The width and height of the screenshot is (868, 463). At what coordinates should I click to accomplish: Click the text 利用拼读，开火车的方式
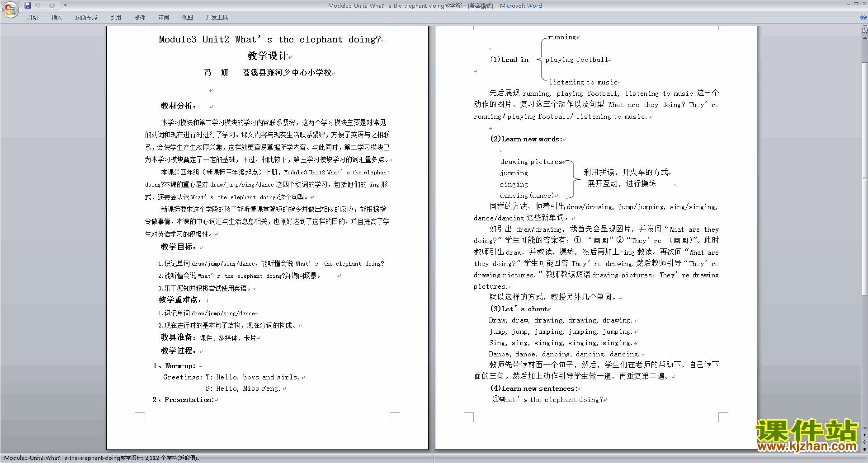[x=626, y=172]
